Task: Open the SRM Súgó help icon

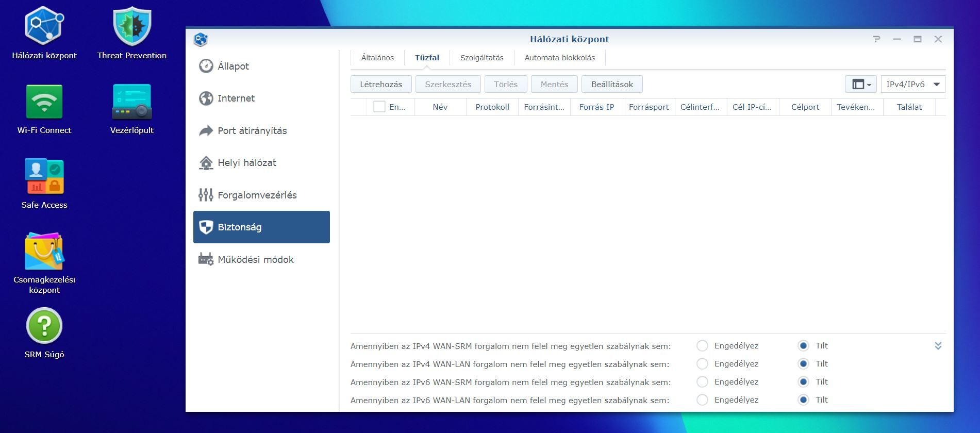Action: (44, 333)
